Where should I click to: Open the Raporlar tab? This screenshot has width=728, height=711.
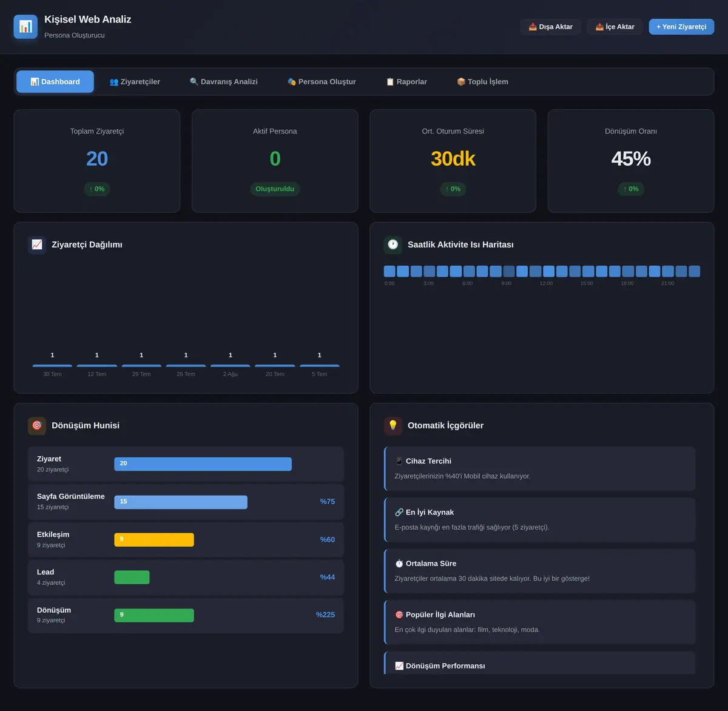[x=406, y=82]
